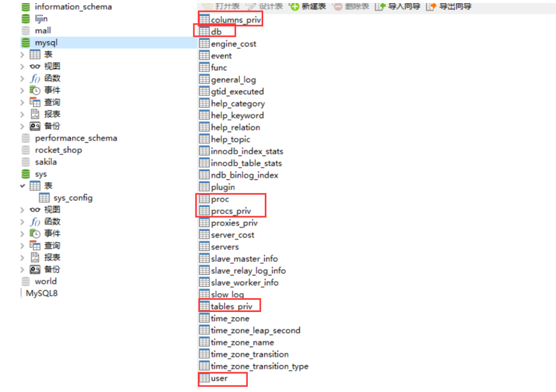Screen dimensions: 556x392
Task: Collapse the 表 node under sys
Action: point(22,186)
